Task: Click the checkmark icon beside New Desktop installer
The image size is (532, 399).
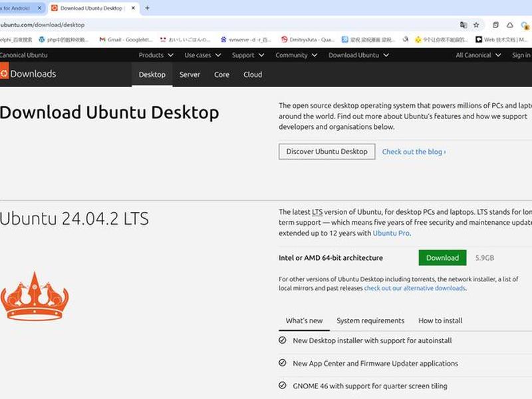Action: pos(282,340)
